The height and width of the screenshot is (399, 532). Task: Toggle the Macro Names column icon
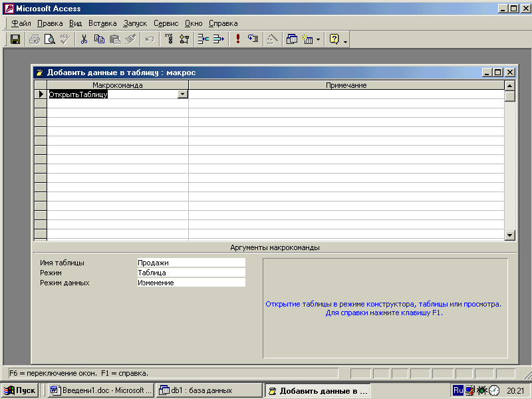[169, 39]
